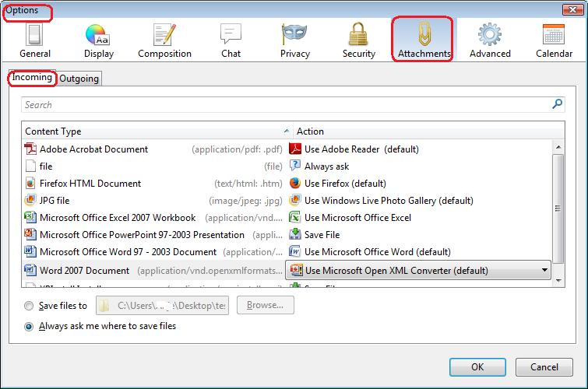Screen dimensions: 588x389
Task: Click the Excel 2007 Workbook icon
Action: click(x=30, y=217)
